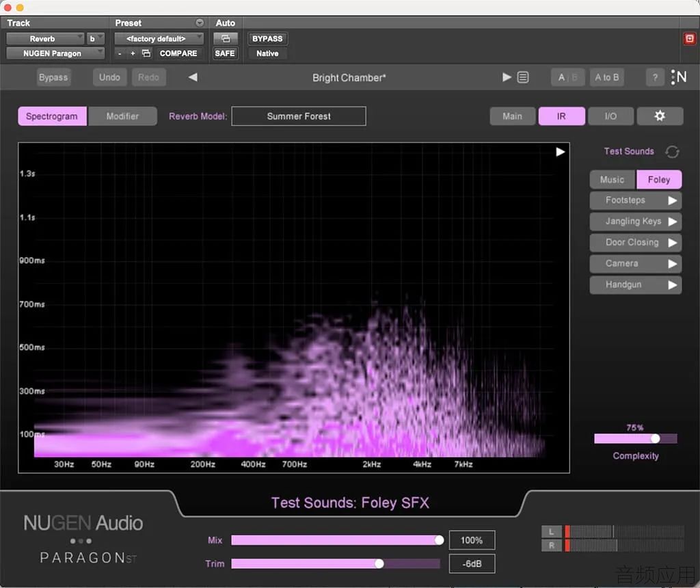Select the Handgun test sound label
Viewport: 700px width, 588px height.
tap(623, 284)
